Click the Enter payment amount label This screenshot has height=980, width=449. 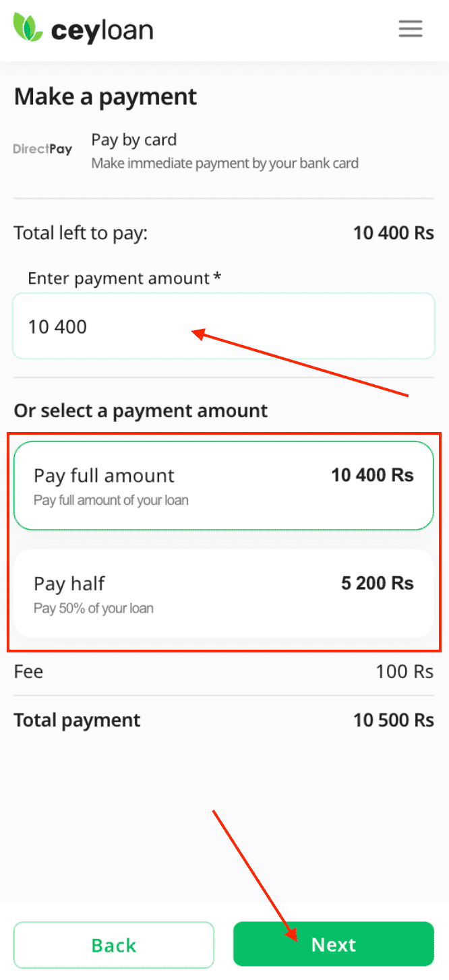tap(124, 278)
